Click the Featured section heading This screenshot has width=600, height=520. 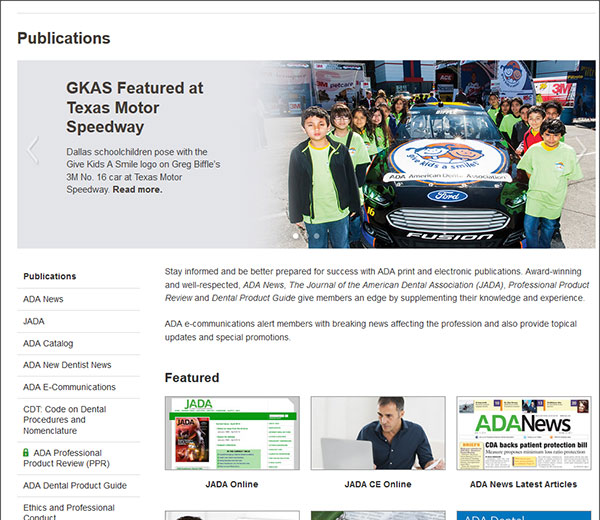192,378
